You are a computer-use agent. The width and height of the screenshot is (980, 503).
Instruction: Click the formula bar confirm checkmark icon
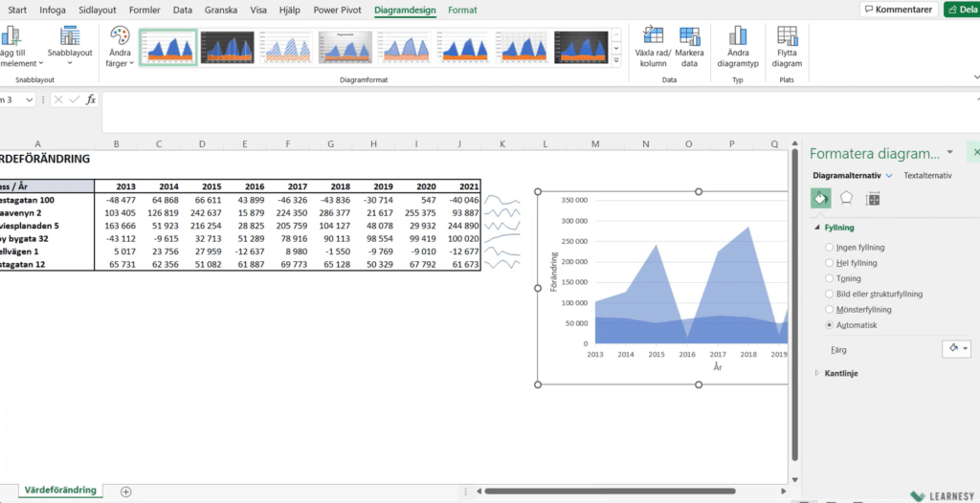[75, 99]
